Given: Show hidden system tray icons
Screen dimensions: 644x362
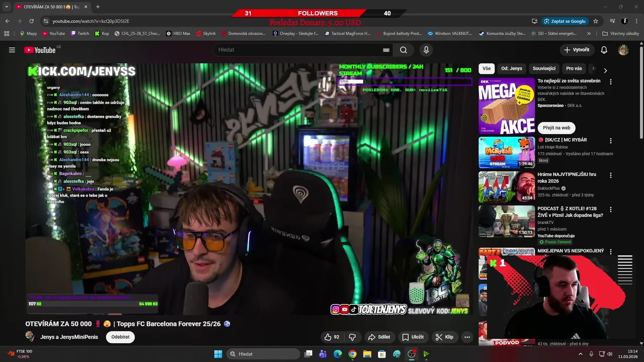Looking at the screenshot, I should pos(580,354).
